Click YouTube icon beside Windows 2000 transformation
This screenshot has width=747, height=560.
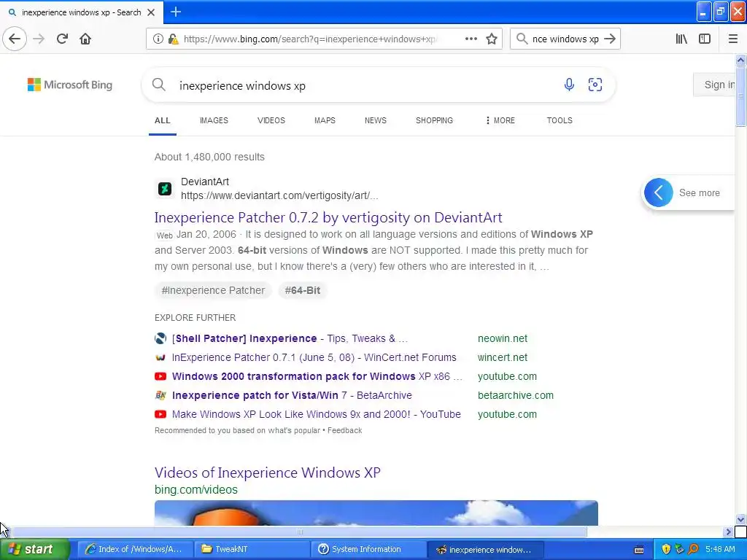pos(160,376)
